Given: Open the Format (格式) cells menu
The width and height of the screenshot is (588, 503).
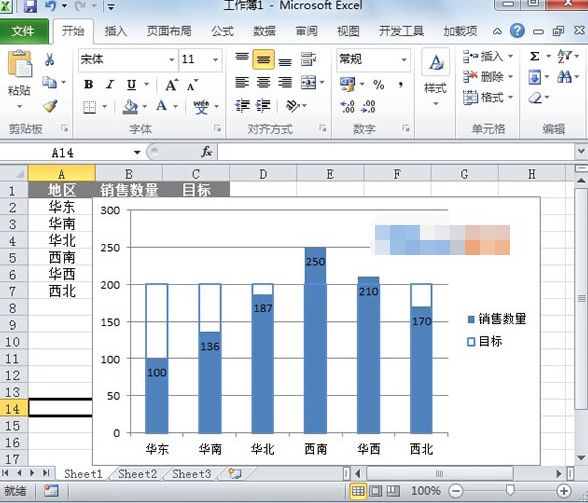Looking at the screenshot, I should click(488, 98).
